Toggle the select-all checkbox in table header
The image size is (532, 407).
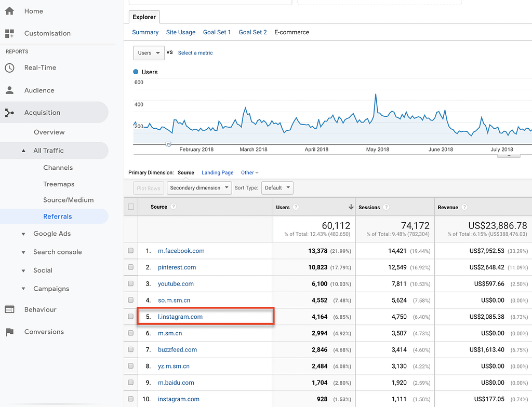(130, 206)
